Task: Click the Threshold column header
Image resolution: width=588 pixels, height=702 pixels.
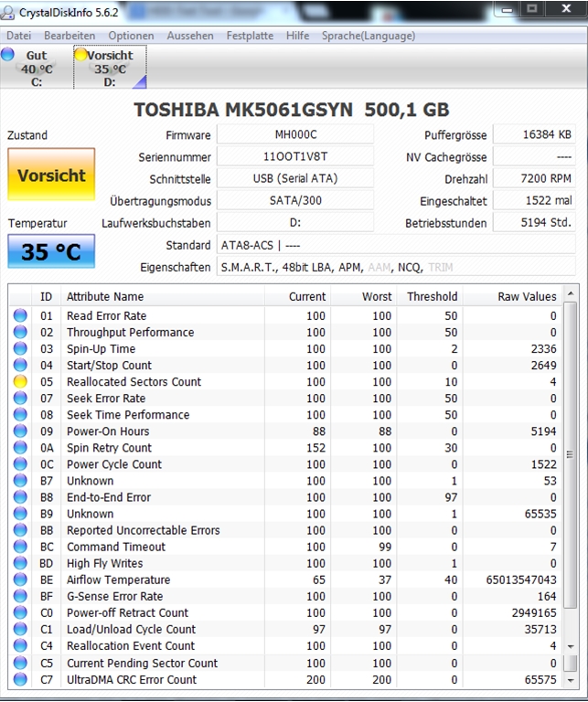Action: coord(430,296)
